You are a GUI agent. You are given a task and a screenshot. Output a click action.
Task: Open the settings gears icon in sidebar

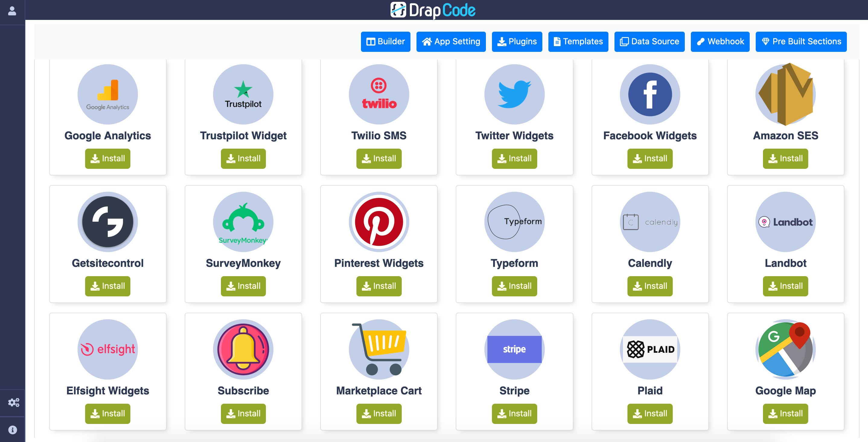point(14,402)
